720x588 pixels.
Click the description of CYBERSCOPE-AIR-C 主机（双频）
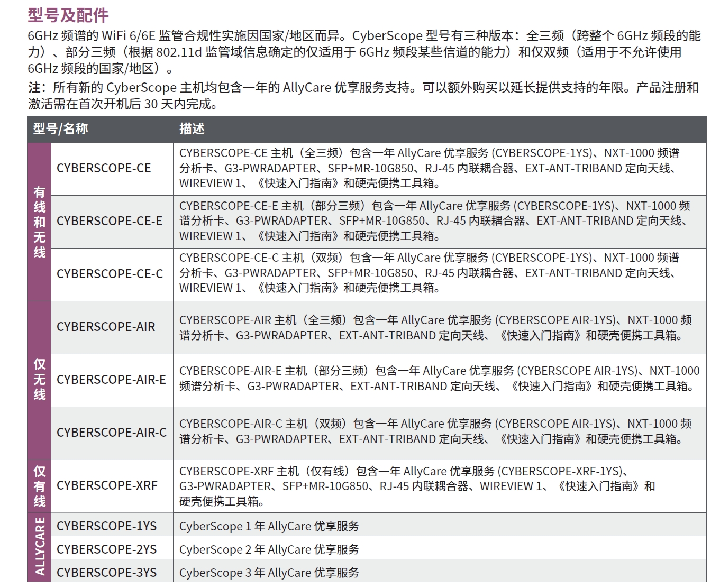click(435, 431)
